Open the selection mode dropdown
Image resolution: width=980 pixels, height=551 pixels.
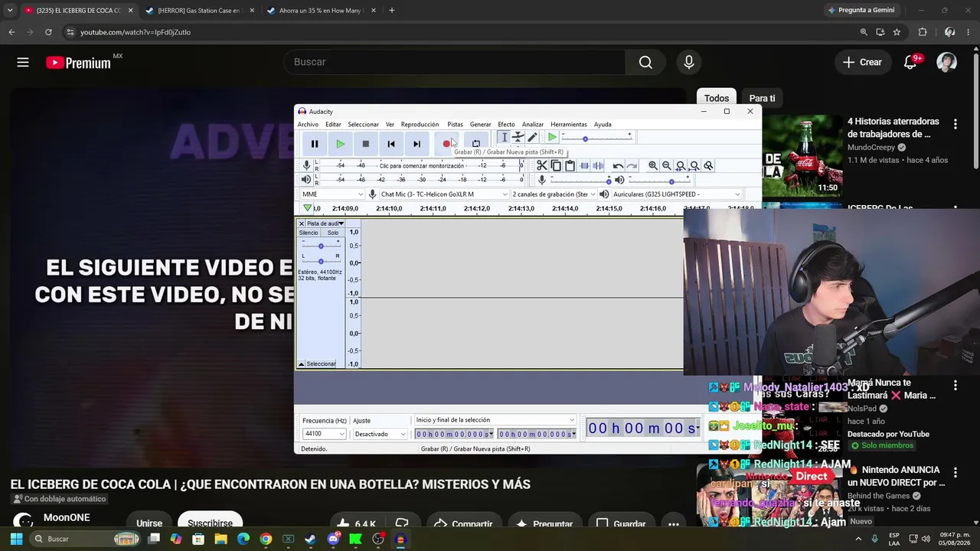pos(495,420)
